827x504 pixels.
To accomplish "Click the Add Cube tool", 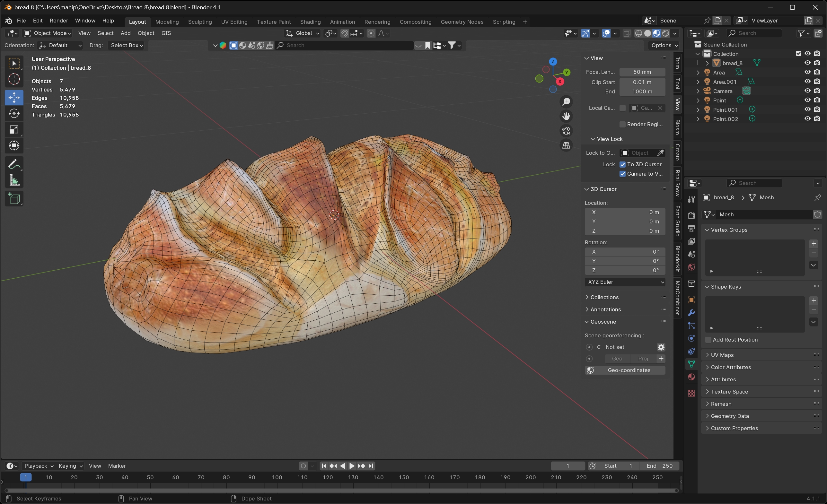I will click(x=14, y=199).
